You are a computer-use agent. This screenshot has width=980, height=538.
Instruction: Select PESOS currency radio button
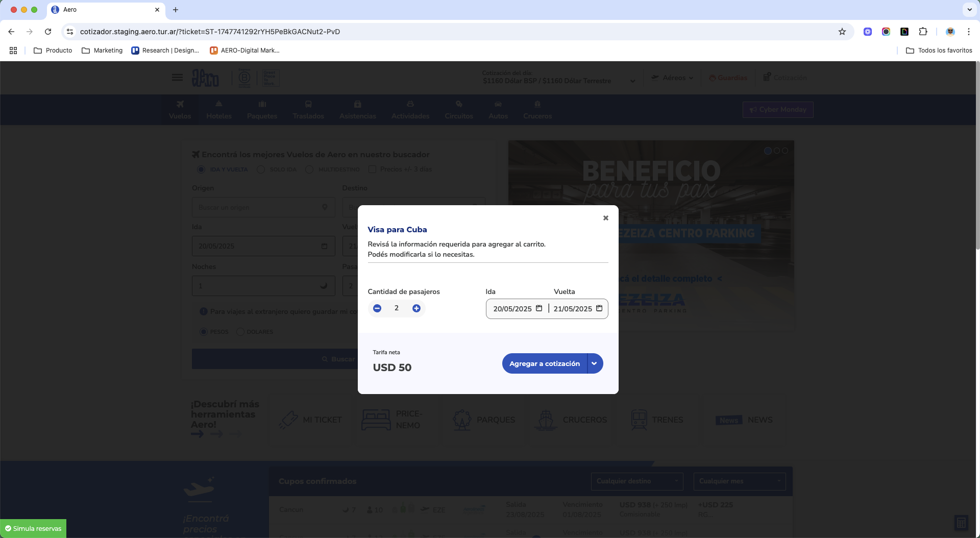pos(204,332)
